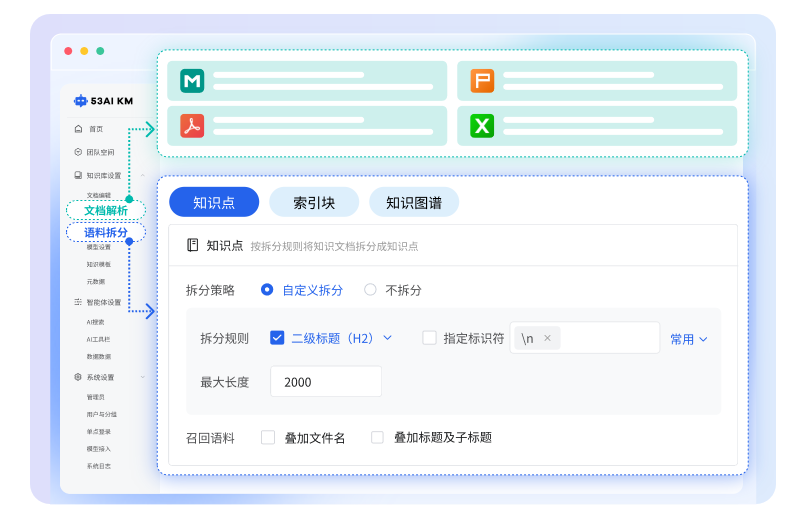Switch to the 知识图谱 tab
Image resolution: width=805 pixels, height=520 pixels.
414,202
